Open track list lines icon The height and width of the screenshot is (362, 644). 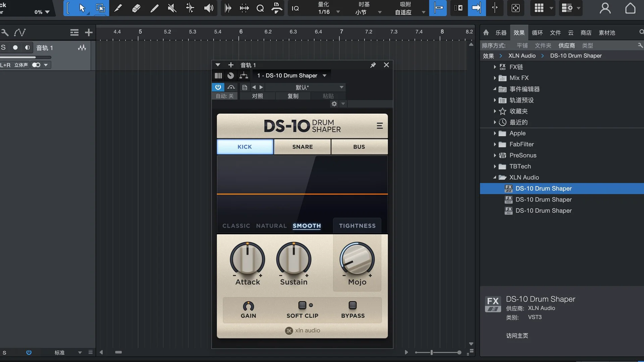74,33
